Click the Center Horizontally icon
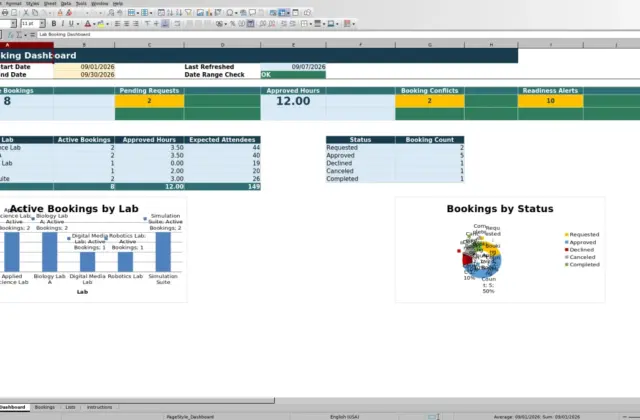Image resolution: width=640 pixels, height=420 pixels. click(127, 24)
